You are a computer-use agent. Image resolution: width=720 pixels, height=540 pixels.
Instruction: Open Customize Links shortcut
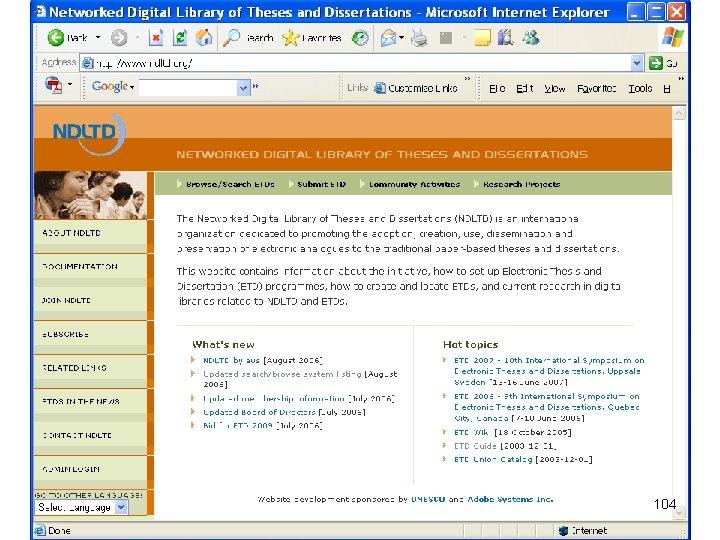(416, 88)
